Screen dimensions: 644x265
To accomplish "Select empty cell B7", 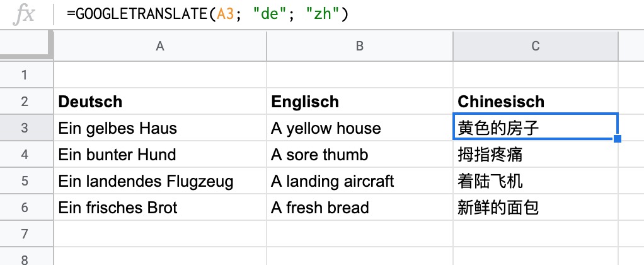I will click(360, 233).
